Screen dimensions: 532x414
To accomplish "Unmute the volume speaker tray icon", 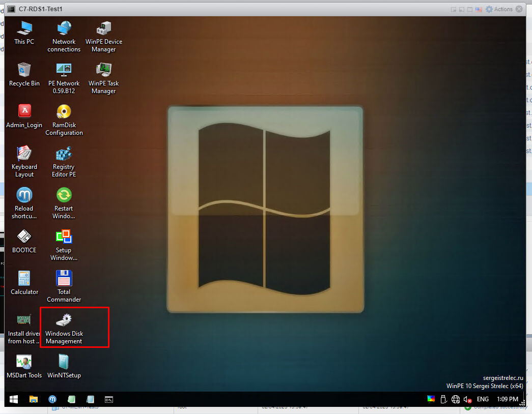I will pos(467,399).
